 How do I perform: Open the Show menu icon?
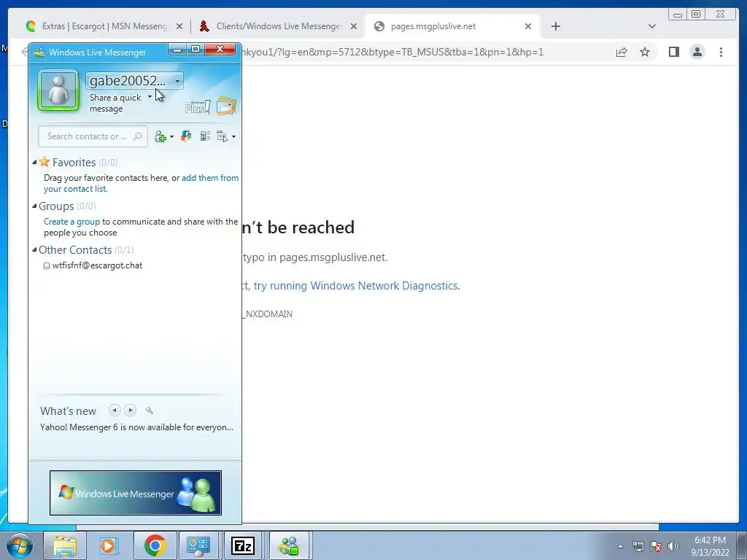pos(222,136)
